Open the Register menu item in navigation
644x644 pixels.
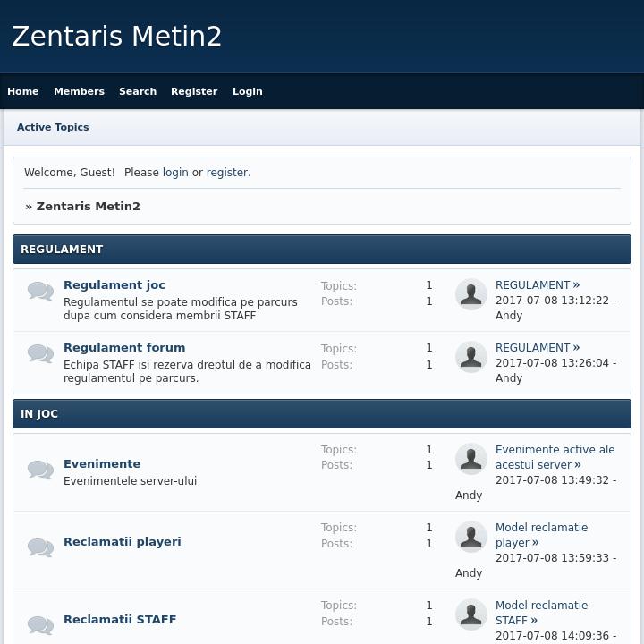coord(194,91)
